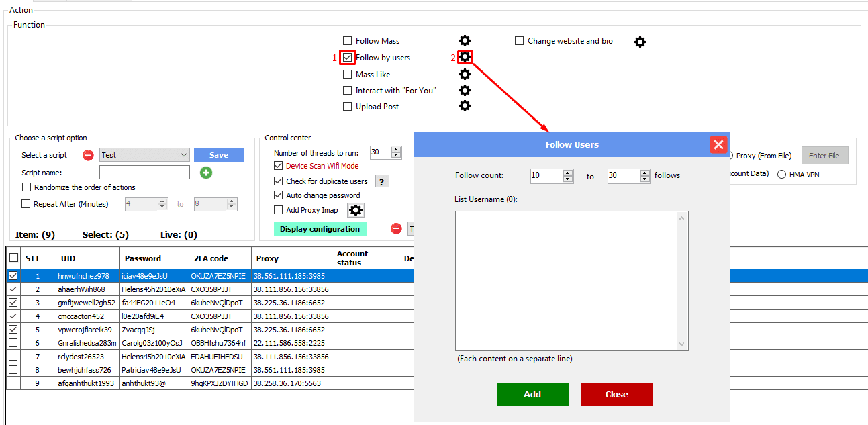Click red minus icon beside script selector
This screenshot has width=868, height=425.
[88, 155]
